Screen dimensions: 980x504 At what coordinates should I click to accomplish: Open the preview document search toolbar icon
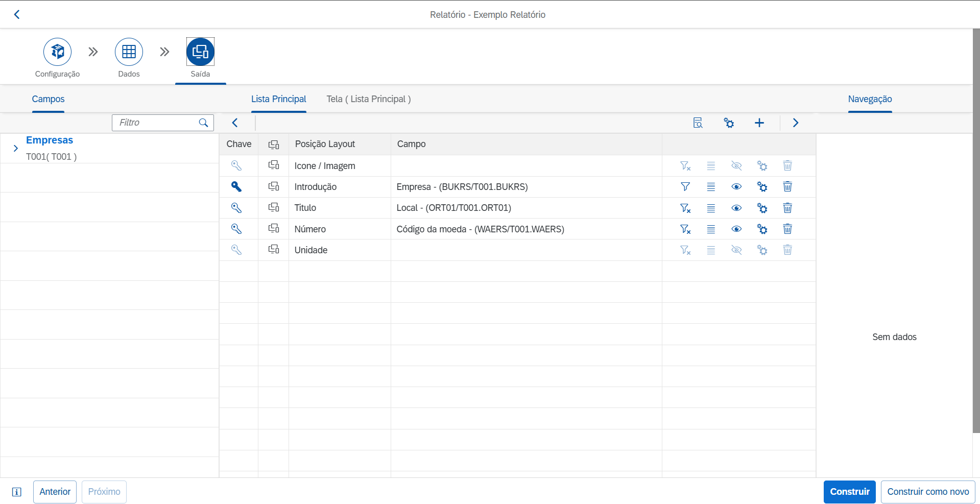[x=698, y=123]
